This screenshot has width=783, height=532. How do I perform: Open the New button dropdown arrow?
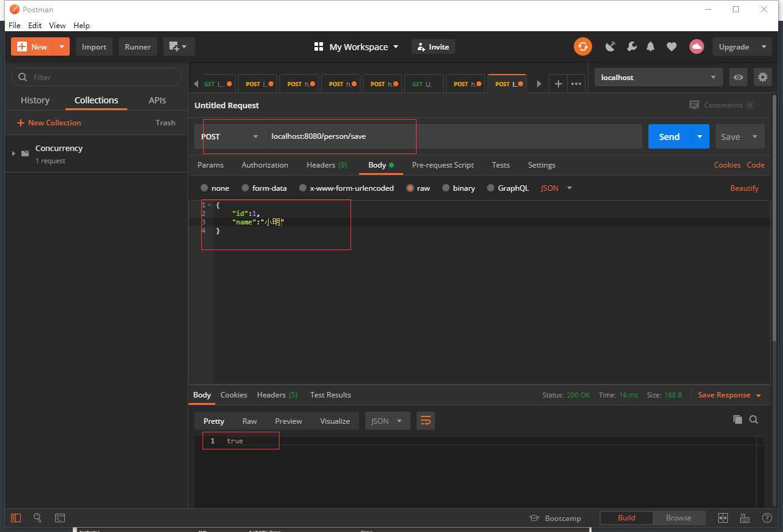coord(62,46)
